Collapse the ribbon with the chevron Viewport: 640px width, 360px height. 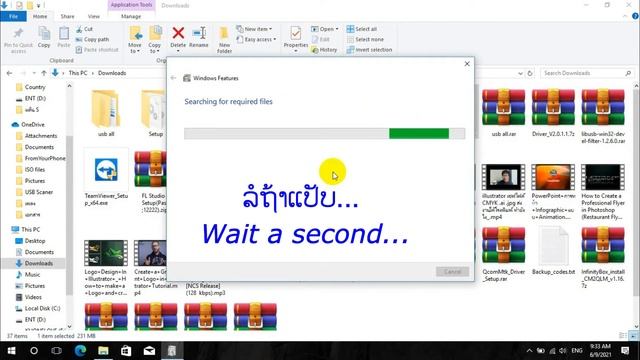625,16
